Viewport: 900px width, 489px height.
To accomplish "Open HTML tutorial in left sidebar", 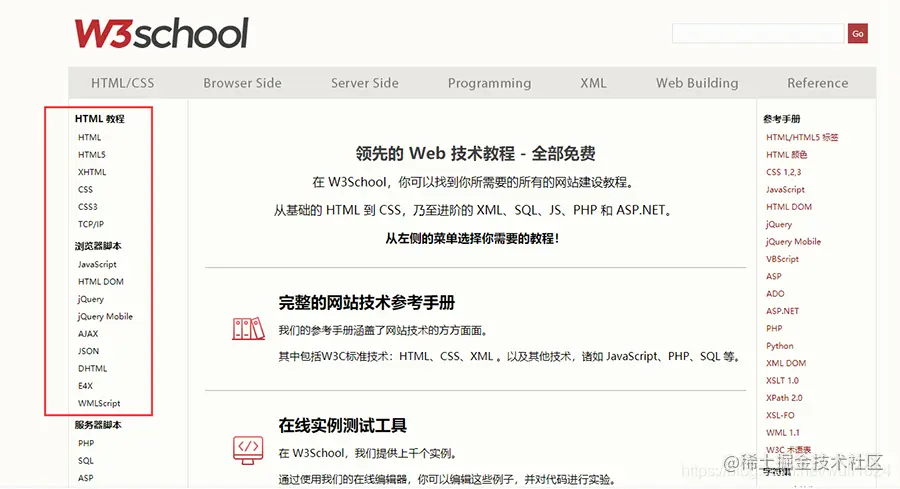I will (90, 137).
